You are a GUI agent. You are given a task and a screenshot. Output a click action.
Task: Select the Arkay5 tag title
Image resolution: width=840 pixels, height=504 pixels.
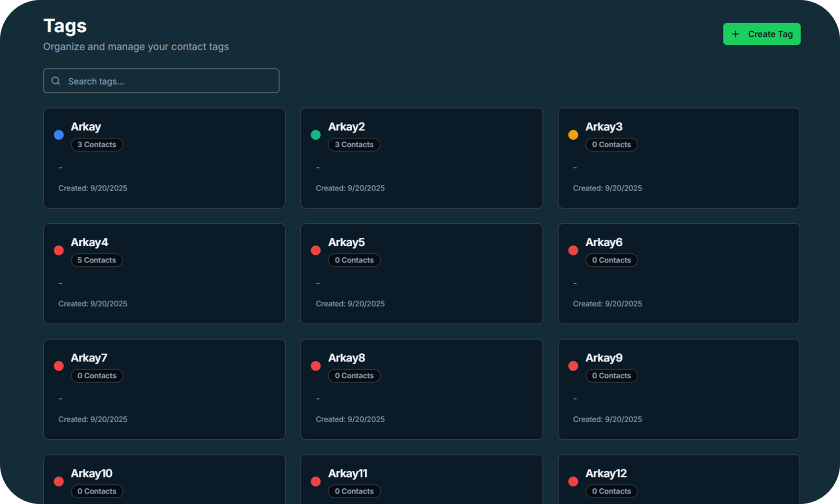(346, 242)
